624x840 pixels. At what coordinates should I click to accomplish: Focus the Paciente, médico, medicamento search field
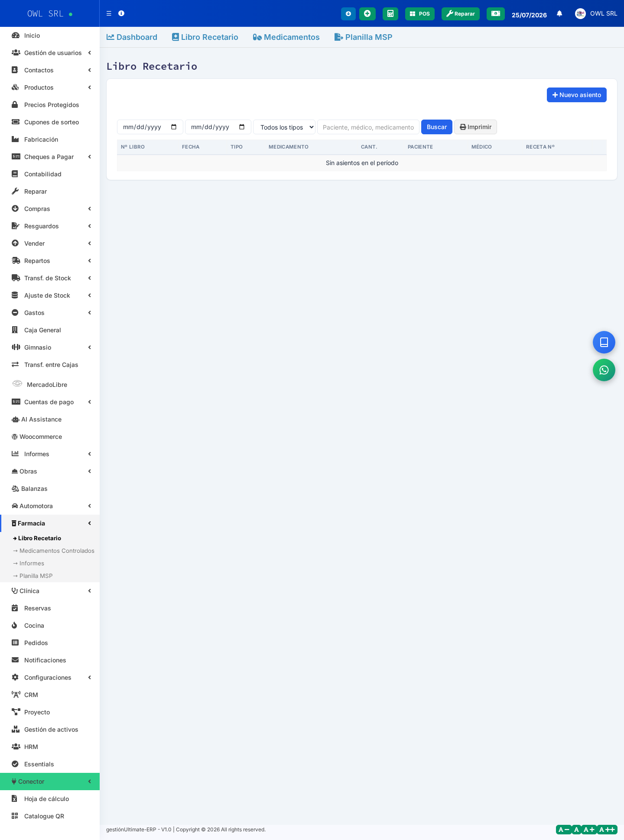(x=368, y=127)
